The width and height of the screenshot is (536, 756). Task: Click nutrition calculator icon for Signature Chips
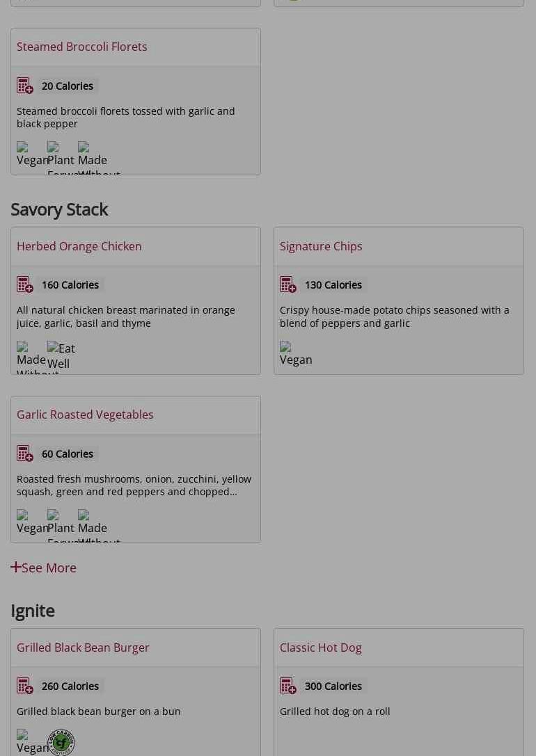[x=288, y=284]
